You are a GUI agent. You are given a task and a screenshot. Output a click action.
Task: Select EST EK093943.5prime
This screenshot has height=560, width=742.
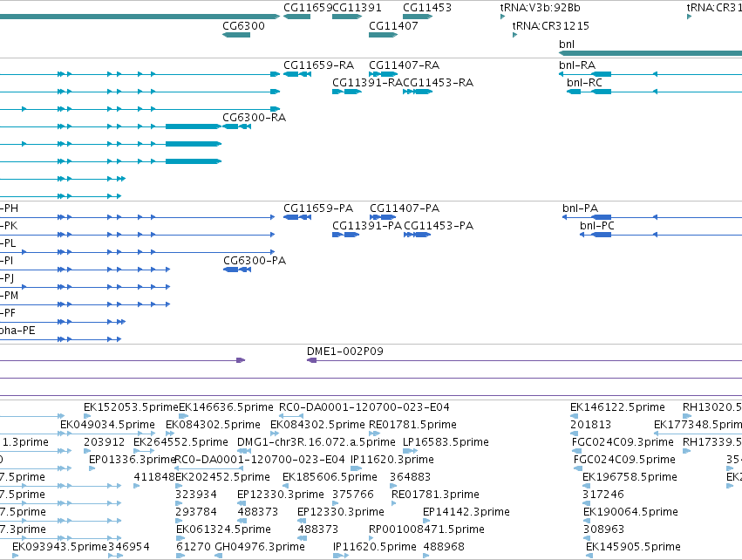click(x=59, y=547)
